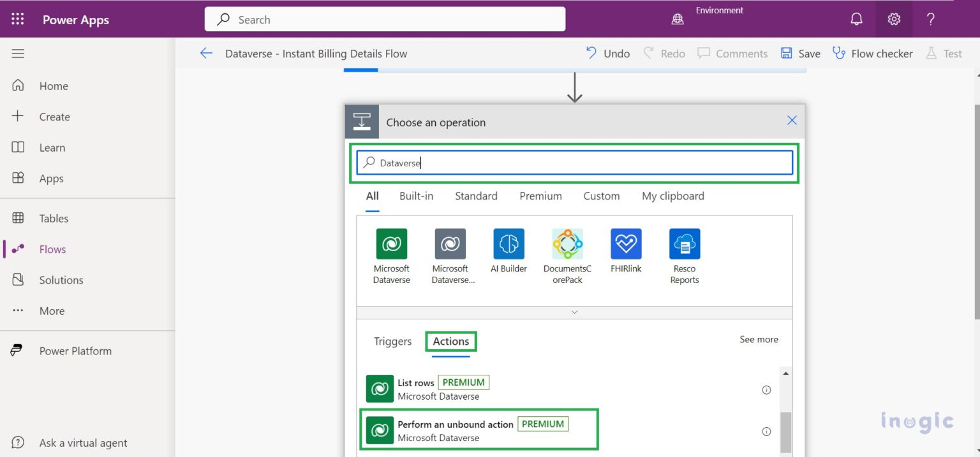This screenshot has height=457, width=980.
Task: Collapse the left navigation hamburger menu
Action: tap(18, 54)
